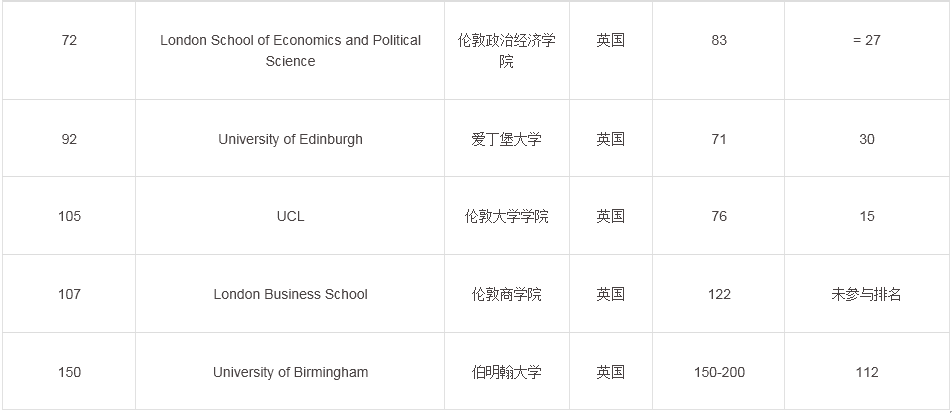Click the 英国 cell in the UCL row

[610, 217]
